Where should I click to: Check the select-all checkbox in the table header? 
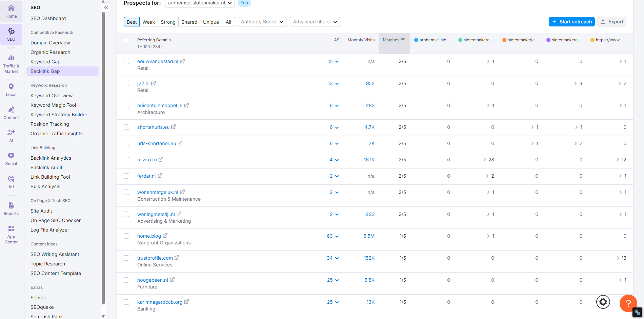(x=126, y=41)
